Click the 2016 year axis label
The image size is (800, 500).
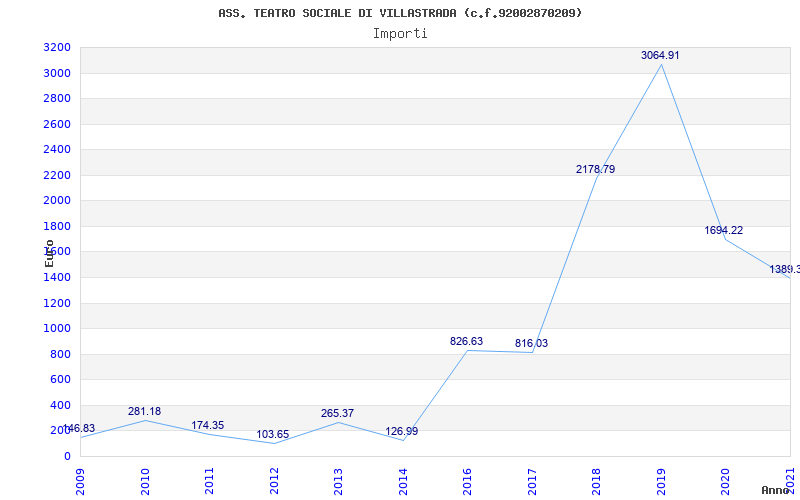(467, 481)
